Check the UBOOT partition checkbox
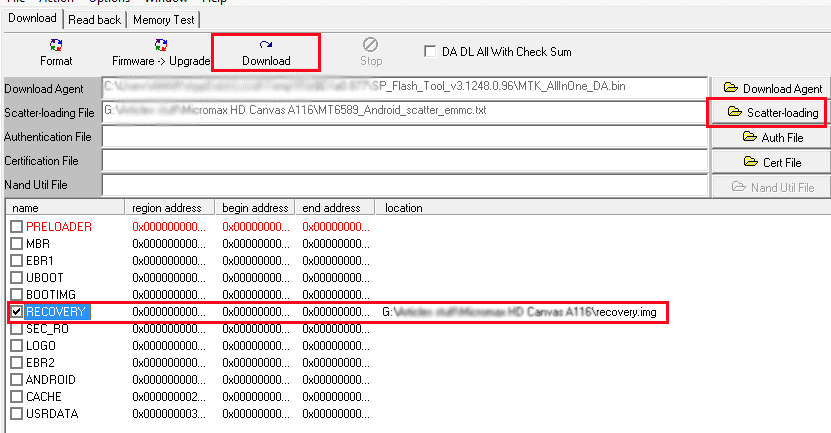 [16, 278]
